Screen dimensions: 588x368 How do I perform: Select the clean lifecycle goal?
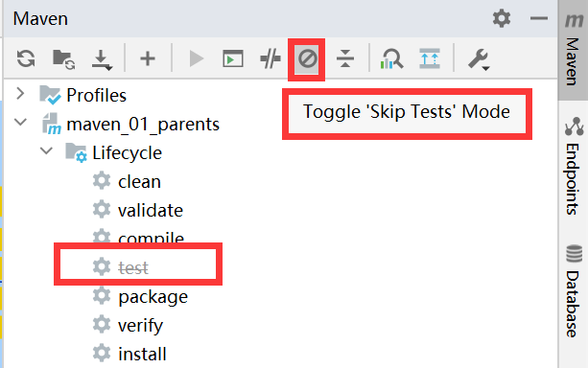(139, 182)
